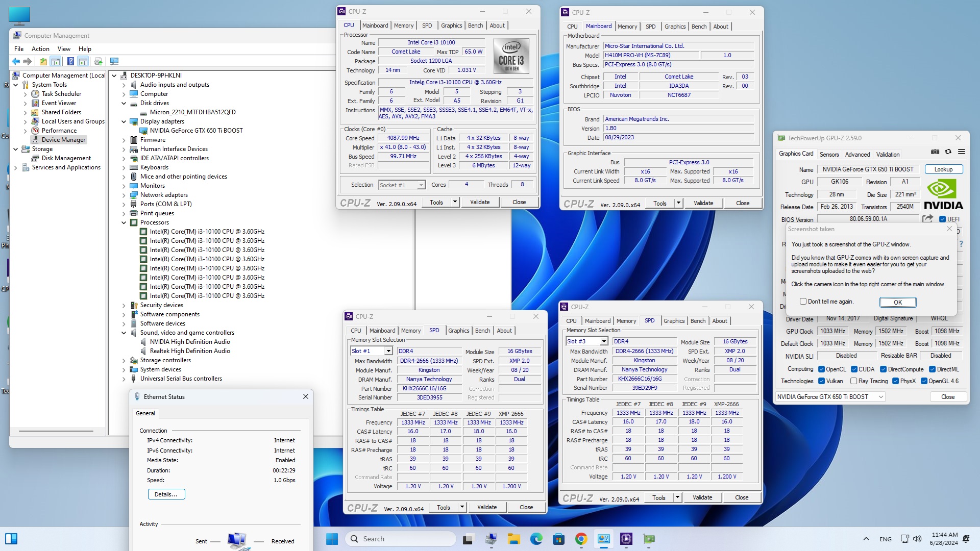980x551 pixels.
Task: Collapse the Display adapters node
Action: (x=124, y=121)
